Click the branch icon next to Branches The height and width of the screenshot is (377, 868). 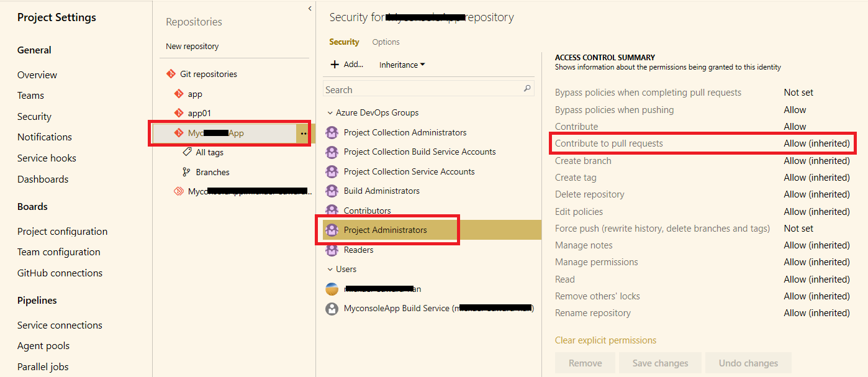coord(186,172)
